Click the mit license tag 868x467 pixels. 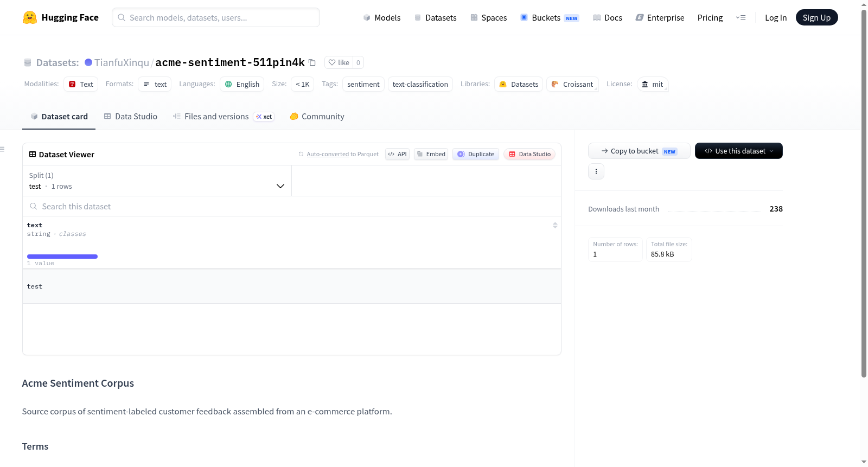(x=653, y=84)
